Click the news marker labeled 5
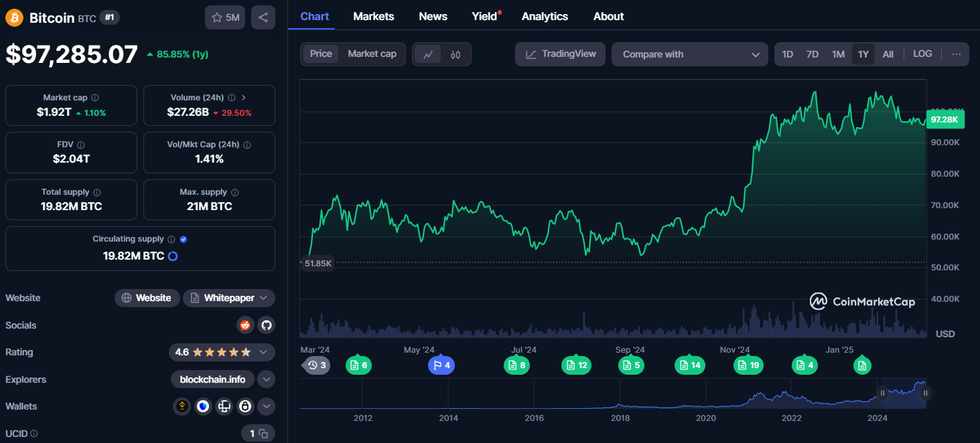The width and height of the screenshot is (980, 443). 631,365
